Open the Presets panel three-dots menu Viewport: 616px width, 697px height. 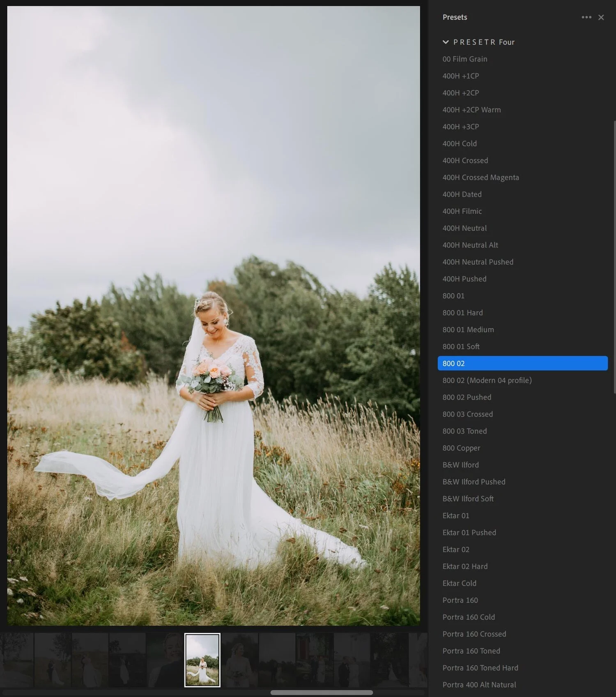[586, 17]
